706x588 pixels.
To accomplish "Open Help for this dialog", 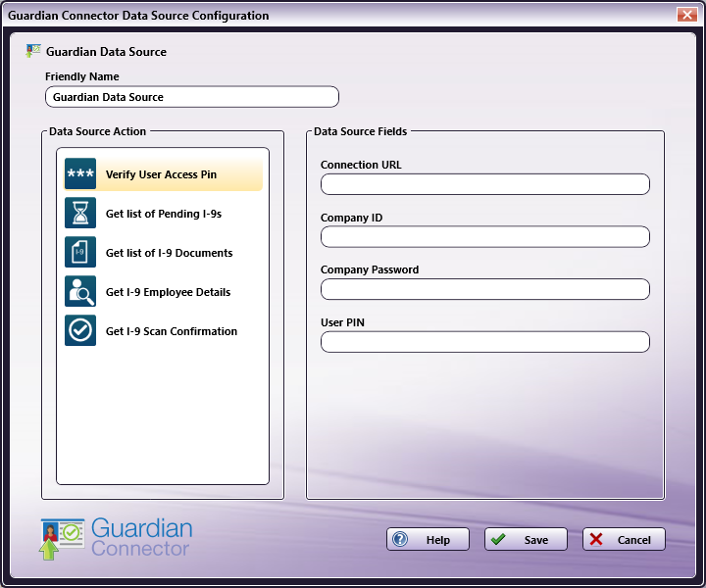I will tap(428, 539).
